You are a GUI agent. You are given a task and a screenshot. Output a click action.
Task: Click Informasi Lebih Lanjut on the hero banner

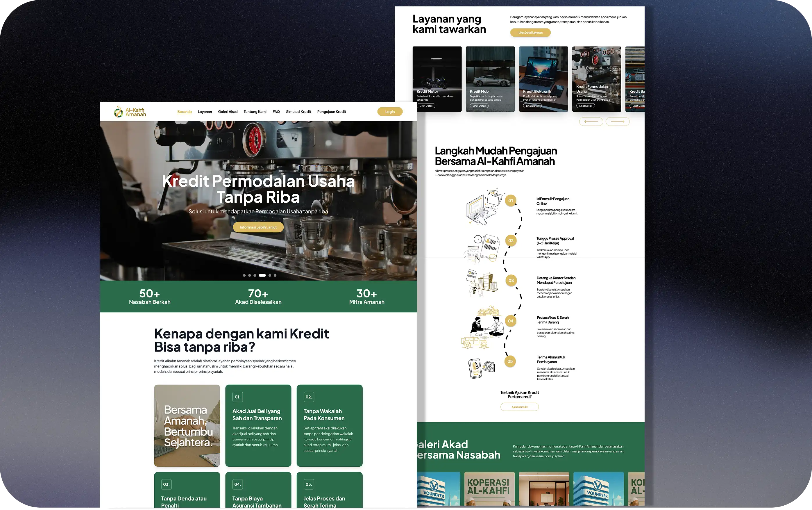point(258,227)
